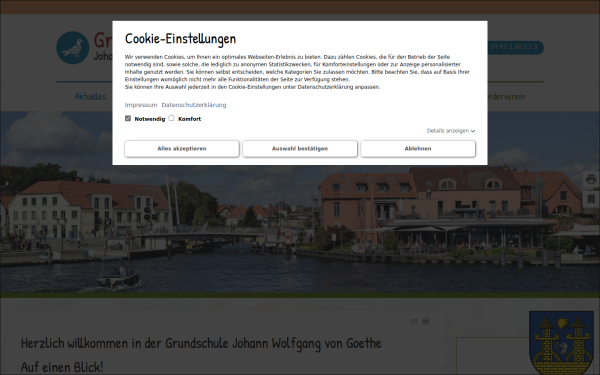Screen dimensions: 600x375
Task: Click the phone number badge
Action: (515, 47)
